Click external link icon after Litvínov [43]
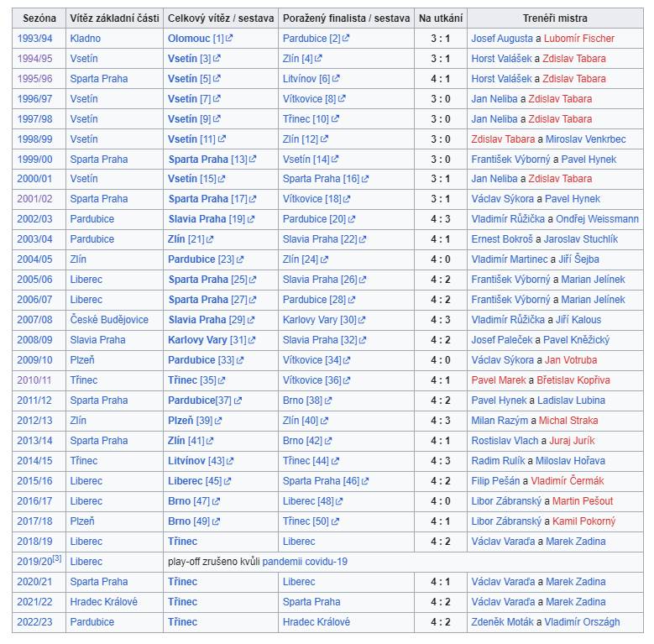 click(x=230, y=461)
